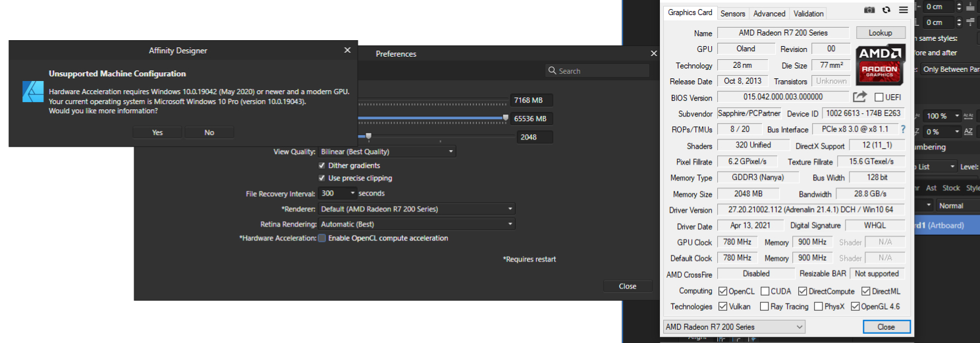This screenshot has height=343, width=980.
Task: Click the 2048 value field in Preferences
Action: pyautogui.click(x=536, y=137)
